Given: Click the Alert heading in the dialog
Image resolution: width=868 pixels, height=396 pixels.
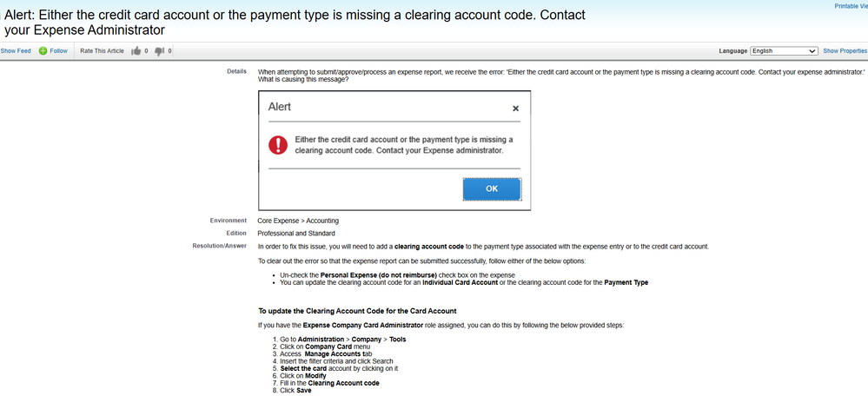Looking at the screenshot, I should (280, 107).
